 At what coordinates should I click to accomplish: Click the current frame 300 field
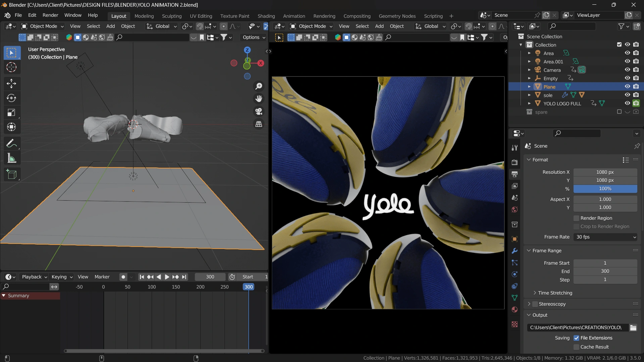(x=210, y=277)
